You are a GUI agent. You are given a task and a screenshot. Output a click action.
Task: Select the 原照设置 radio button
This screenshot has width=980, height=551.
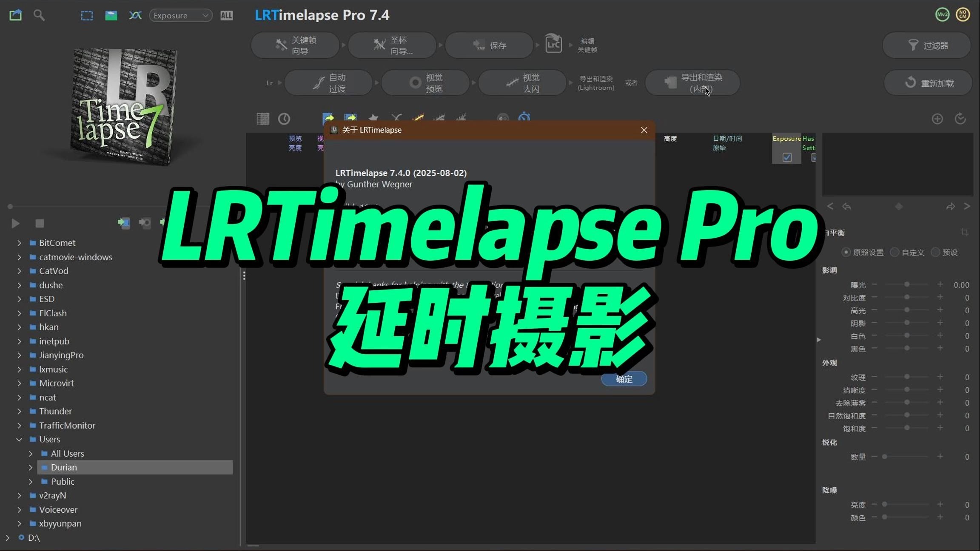(846, 253)
